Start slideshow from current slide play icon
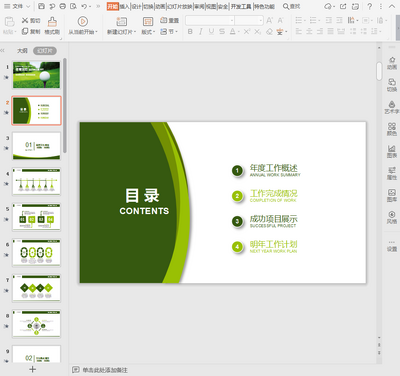 pos(82,22)
